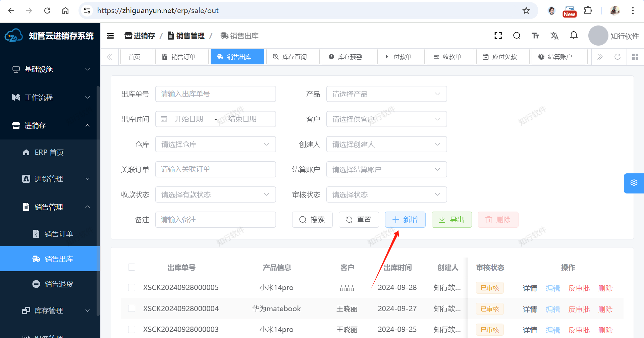Screen dimensions: 644x338
Task: Collapse sidebar with hamburger menu icon
Action: click(110, 36)
